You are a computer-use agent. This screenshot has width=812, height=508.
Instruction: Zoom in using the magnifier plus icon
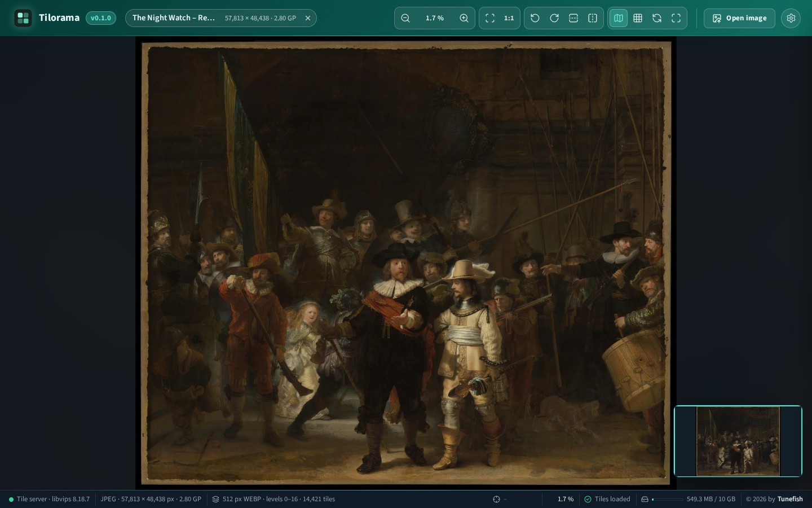pos(464,18)
